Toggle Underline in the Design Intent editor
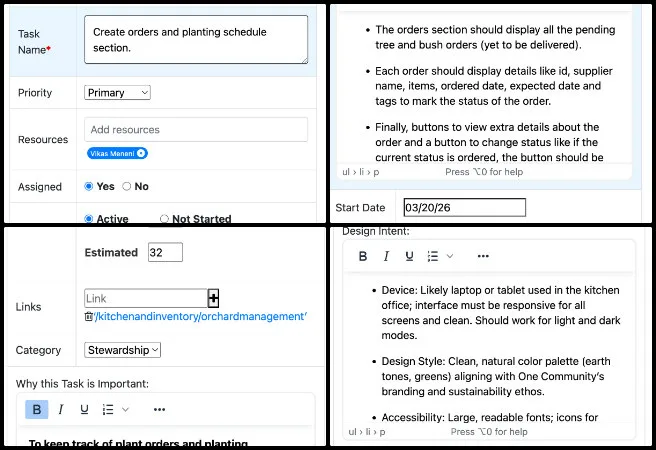Screen dimensions: 656x450 pos(409,256)
